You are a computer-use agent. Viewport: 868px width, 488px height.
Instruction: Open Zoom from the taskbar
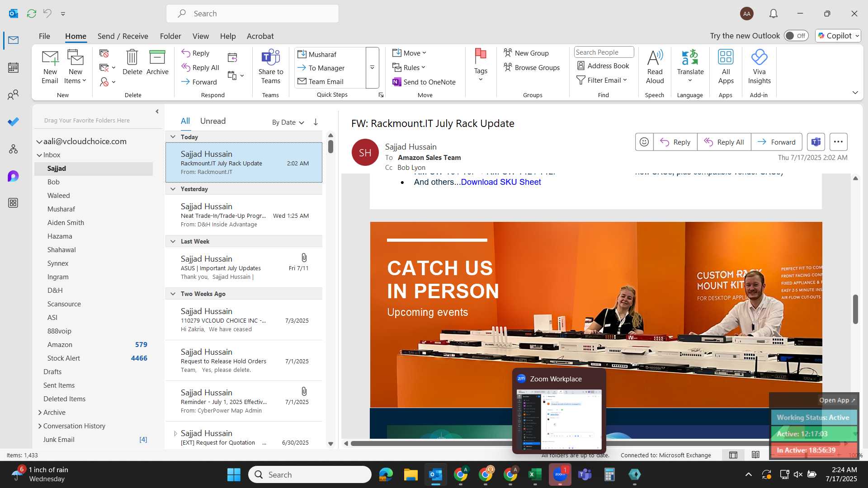pyautogui.click(x=560, y=474)
